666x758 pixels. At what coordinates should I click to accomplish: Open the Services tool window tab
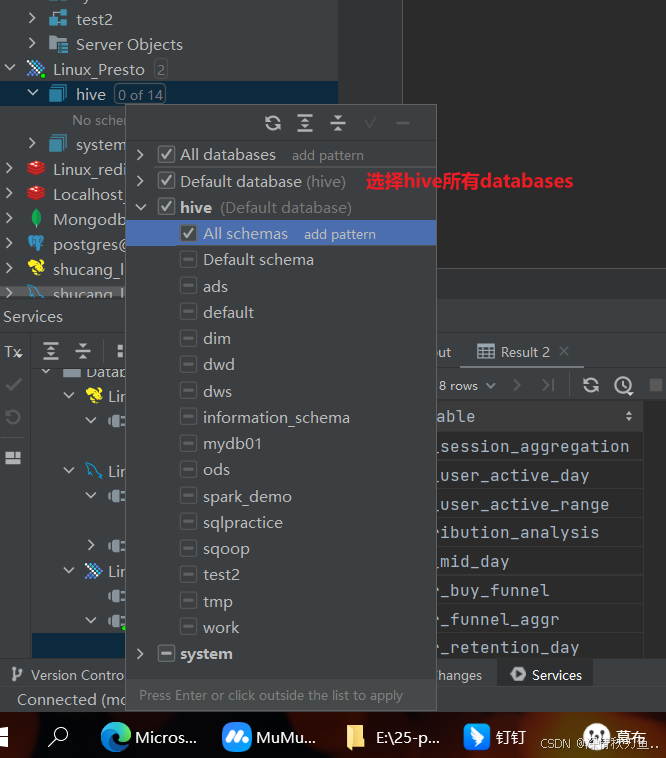[546, 675]
